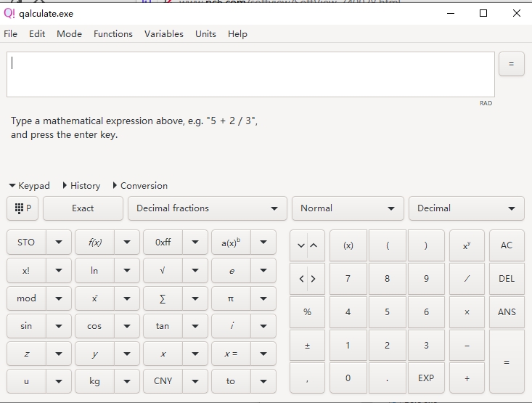Expand the Conversion section
Viewport: 532px width, 403px height.
pyautogui.click(x=140, y=186)
